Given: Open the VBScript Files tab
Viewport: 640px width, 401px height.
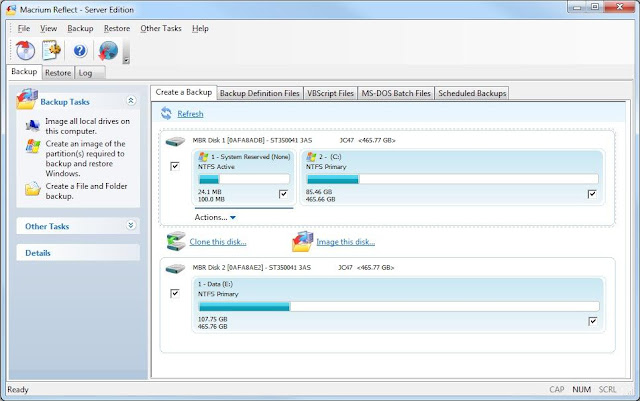Looking at the screenshot, I should click(x=330, y=93).
